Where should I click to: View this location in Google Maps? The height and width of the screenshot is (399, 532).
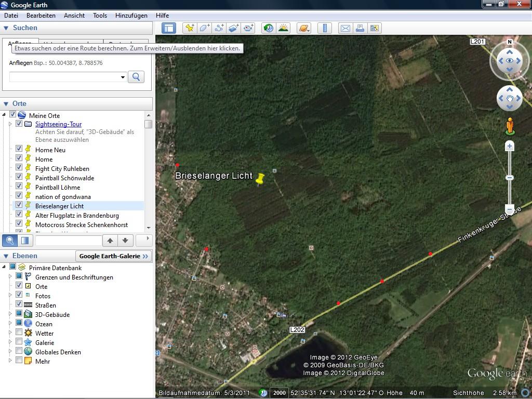coord(375,28)
